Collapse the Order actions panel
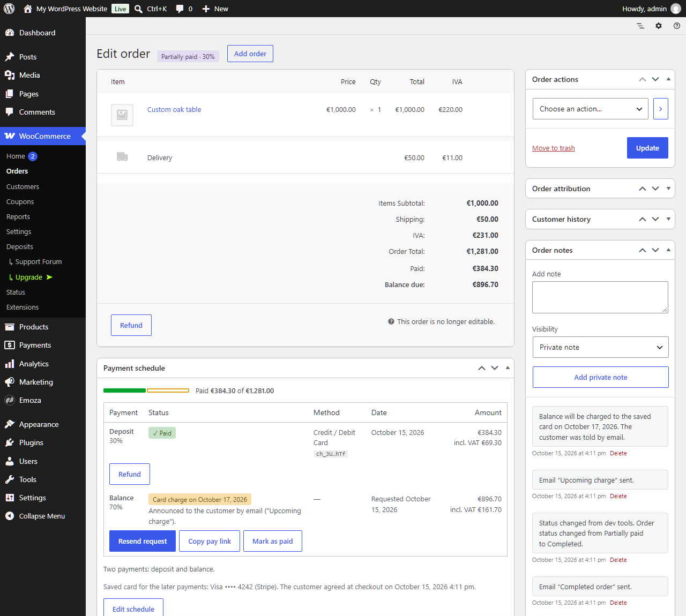 point(668,79)
